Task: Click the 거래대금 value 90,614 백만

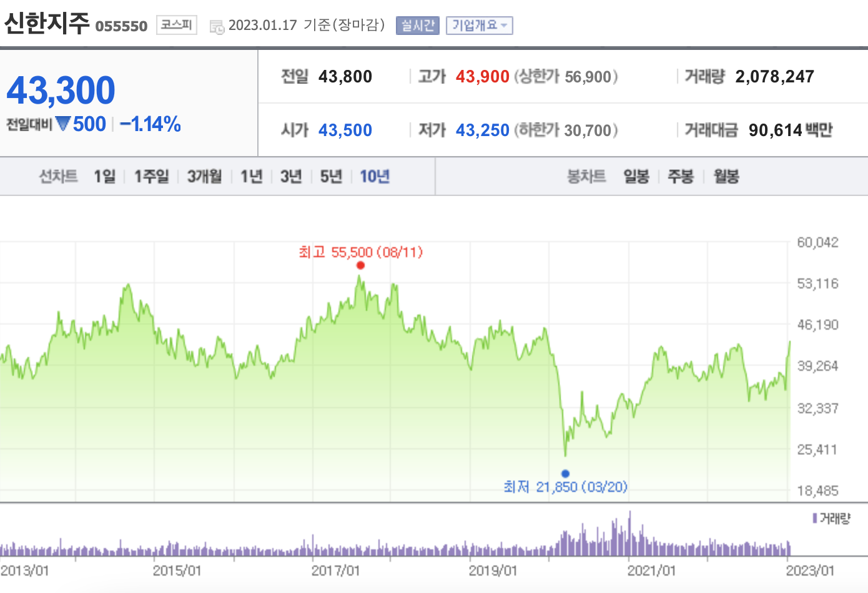Action: 791,130
